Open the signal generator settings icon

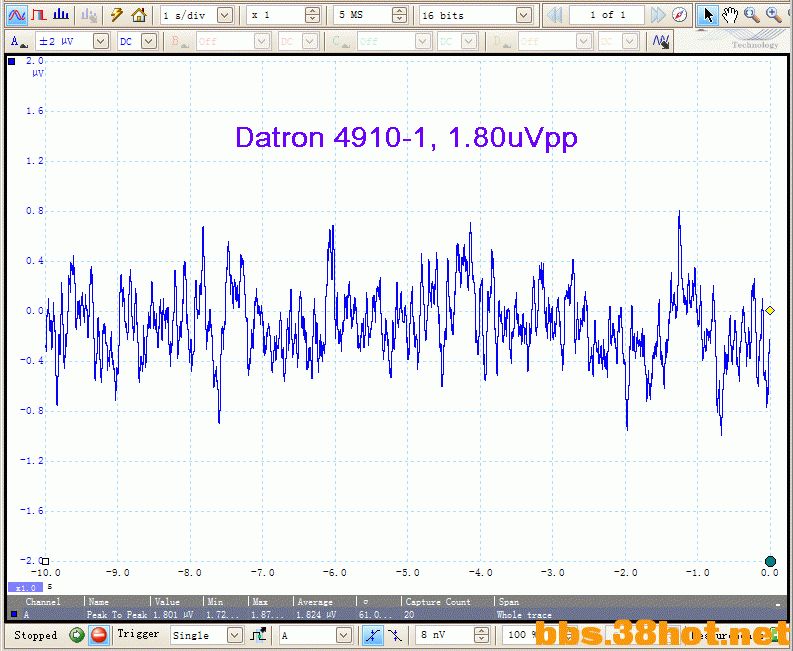(89, 15)
